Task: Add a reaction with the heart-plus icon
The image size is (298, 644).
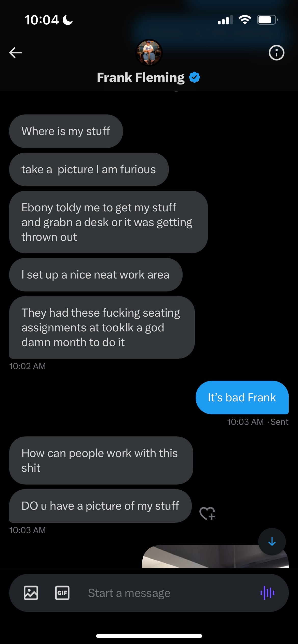Action: pos(207,513)
